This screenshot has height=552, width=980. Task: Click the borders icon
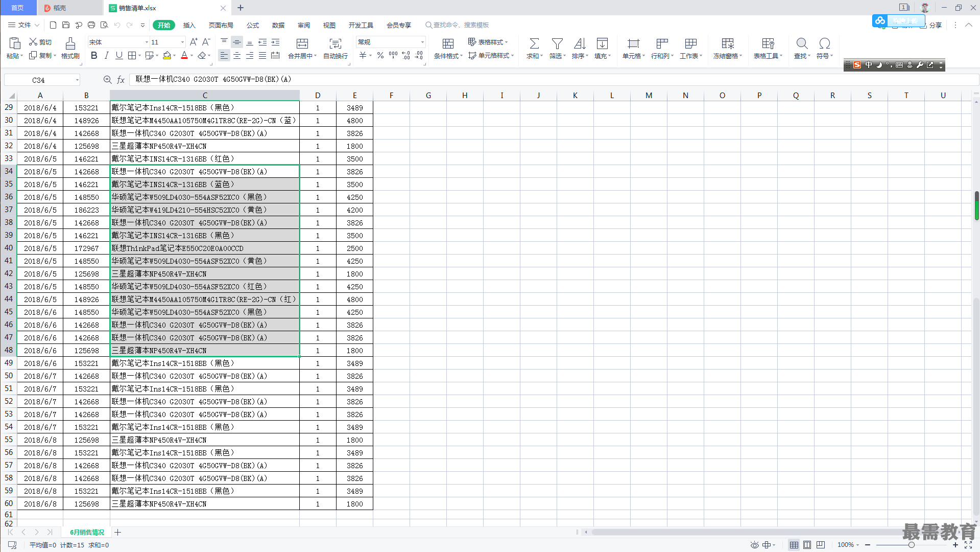coord(132,55)
